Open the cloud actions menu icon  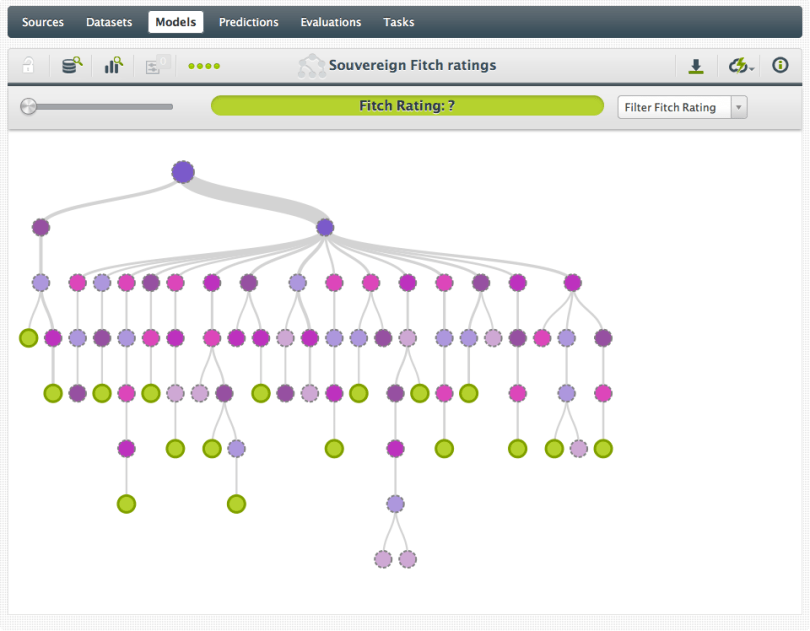[x=739, y=66]
